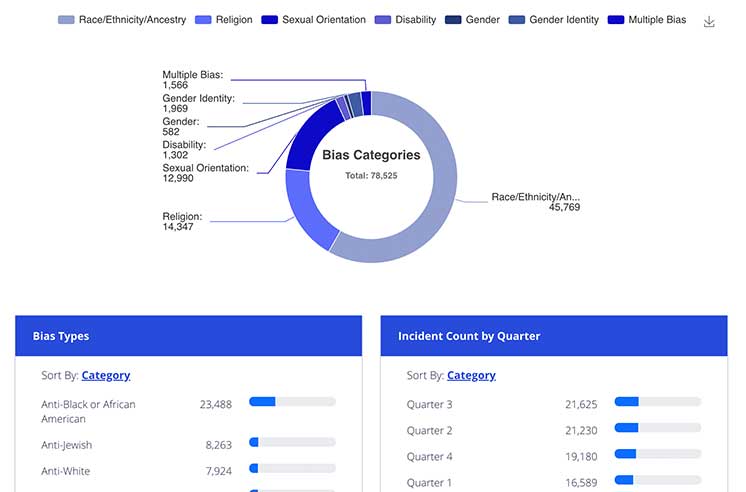Click the value '16,589'
Viewport: 746px width, 492px height.
581,482
